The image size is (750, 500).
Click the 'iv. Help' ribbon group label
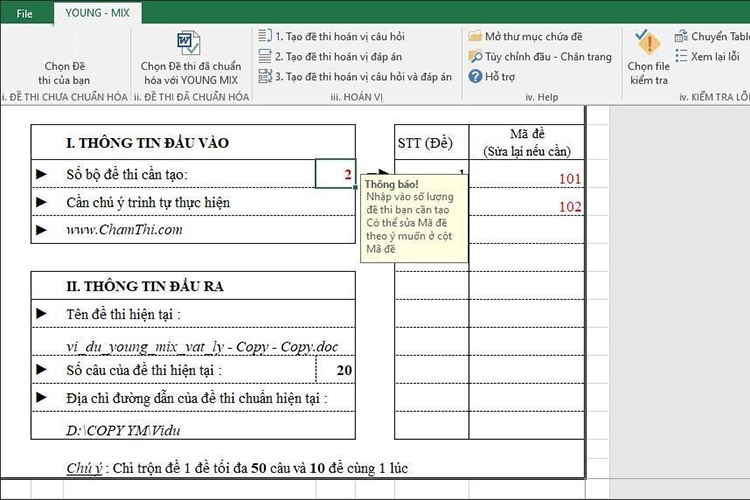(541, 97)
